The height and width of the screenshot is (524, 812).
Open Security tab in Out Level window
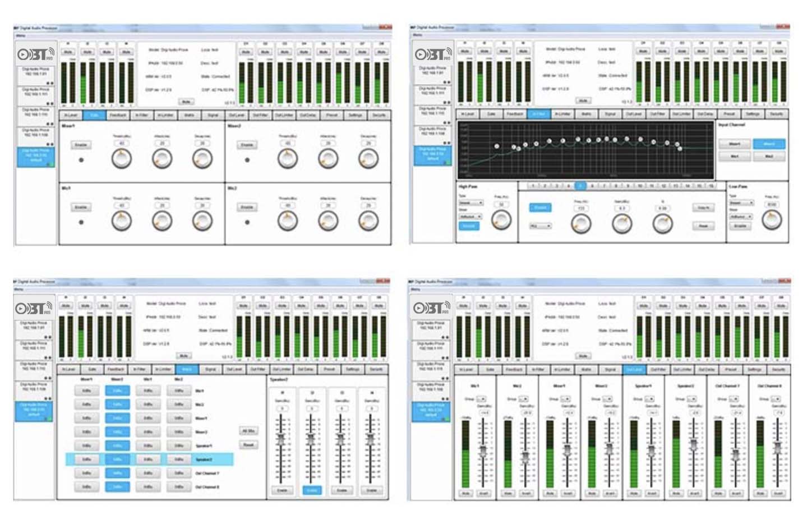[778, 369]
